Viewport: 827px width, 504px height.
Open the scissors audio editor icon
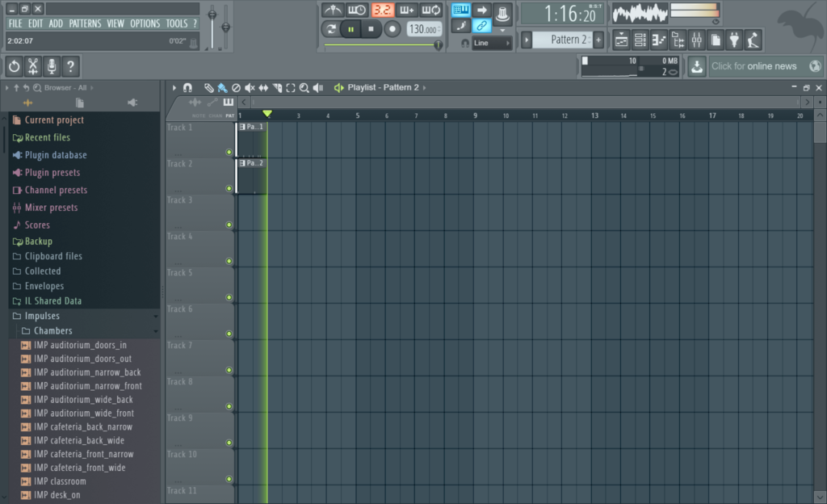(x=32, y=66)
